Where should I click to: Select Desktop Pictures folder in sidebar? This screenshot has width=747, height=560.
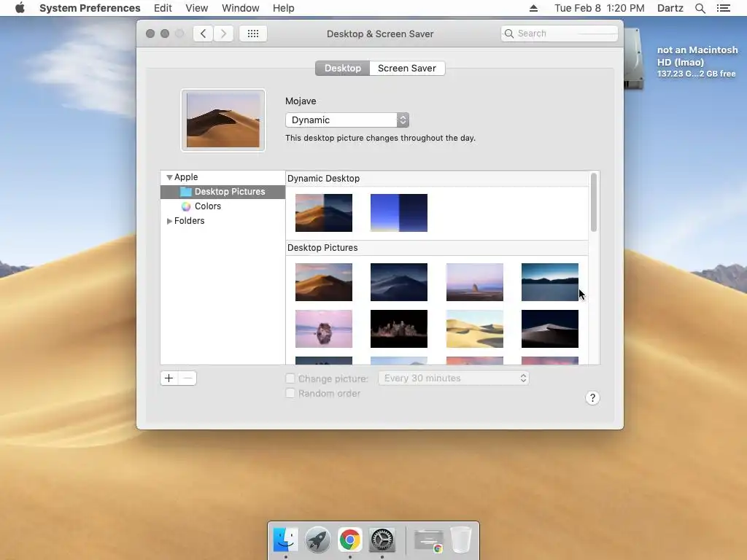click(222, 192)
